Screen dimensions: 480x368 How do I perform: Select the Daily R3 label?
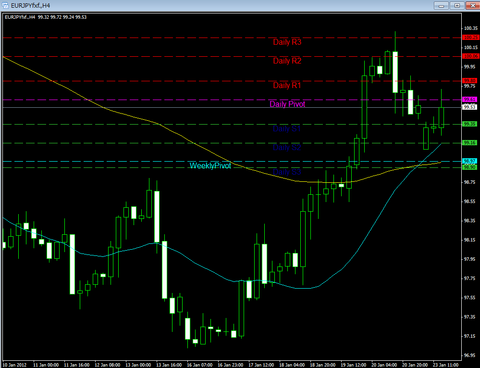[x=287, y=42]
